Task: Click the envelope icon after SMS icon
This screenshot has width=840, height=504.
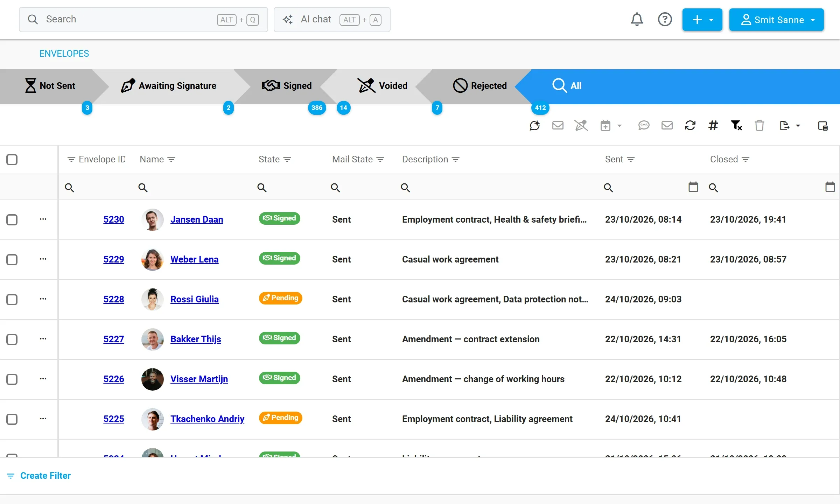Action: pos(667,125)
